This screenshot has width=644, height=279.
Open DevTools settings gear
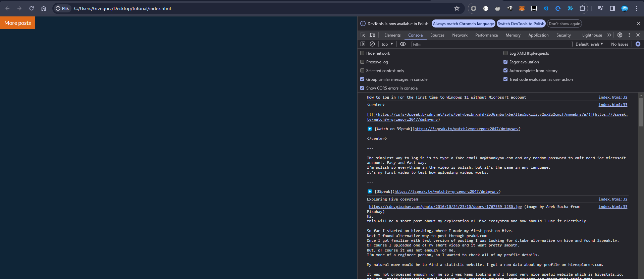pyautogui.click(x=620, y=35)
